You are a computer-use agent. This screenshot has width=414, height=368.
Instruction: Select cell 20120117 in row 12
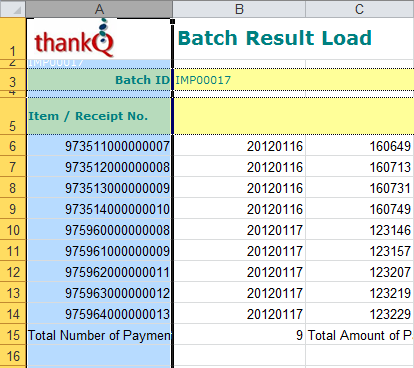239,272
